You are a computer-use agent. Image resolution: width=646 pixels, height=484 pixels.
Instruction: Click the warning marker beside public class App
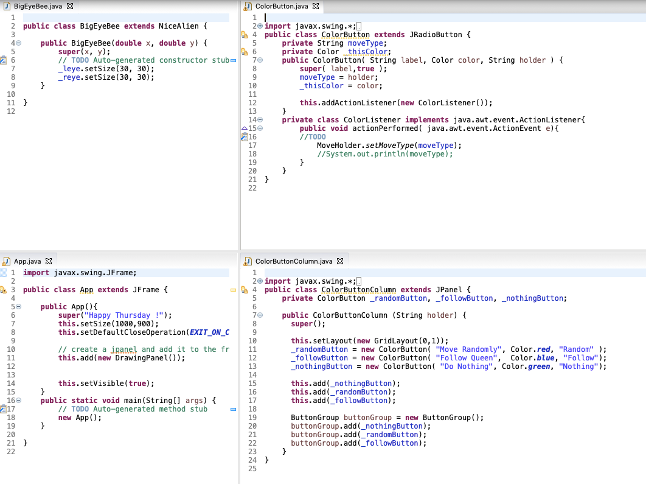pyautogui.click(x=3, y=290)
